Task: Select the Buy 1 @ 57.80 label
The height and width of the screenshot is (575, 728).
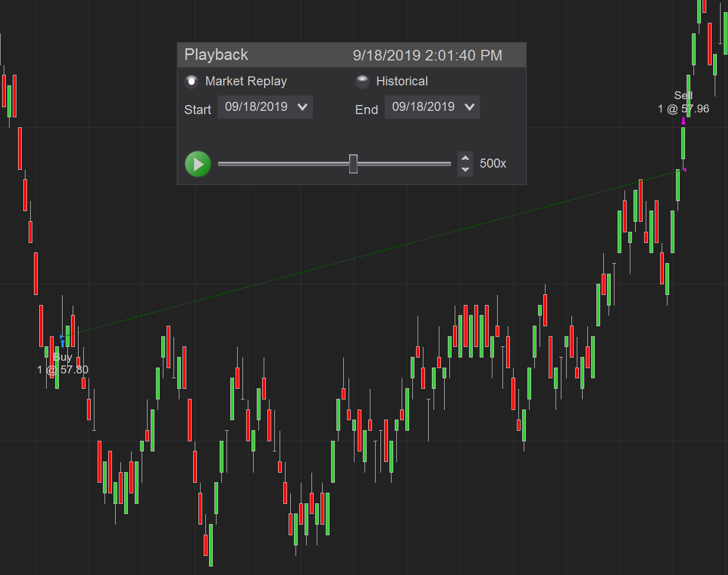Action: (x=63, y=364)
